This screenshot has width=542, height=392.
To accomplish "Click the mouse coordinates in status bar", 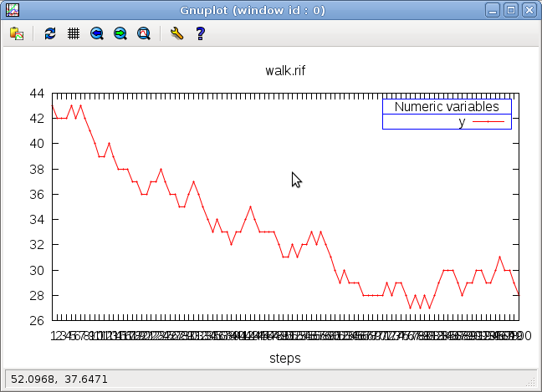I will pyautogui.click(x=59, y=379).
